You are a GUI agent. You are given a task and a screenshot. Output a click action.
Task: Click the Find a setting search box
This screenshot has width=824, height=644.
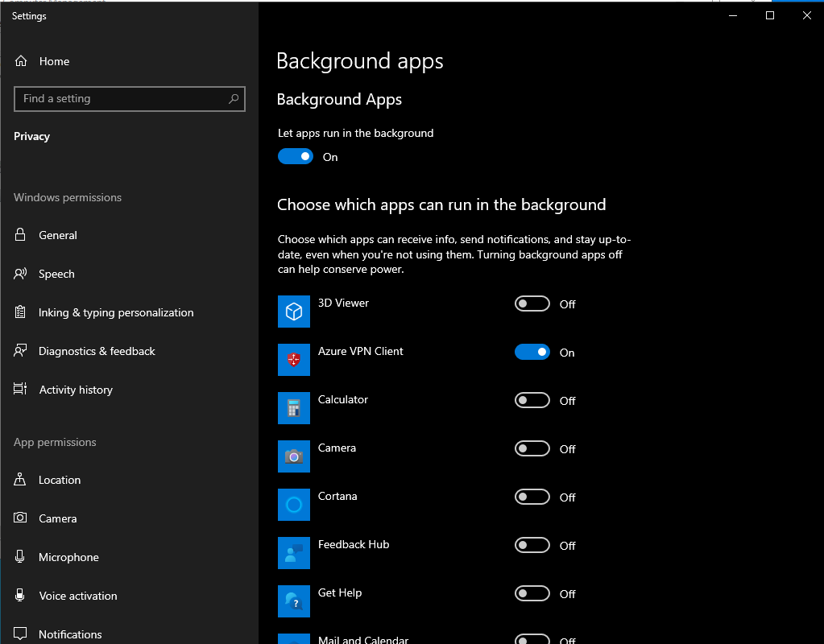[121, 99]
